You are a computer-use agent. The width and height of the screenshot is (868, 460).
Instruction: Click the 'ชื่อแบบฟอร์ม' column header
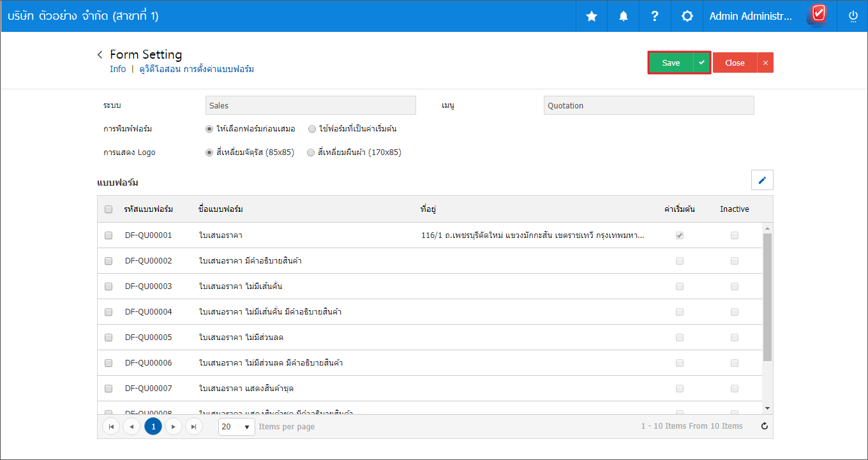(x=221, y=209)
